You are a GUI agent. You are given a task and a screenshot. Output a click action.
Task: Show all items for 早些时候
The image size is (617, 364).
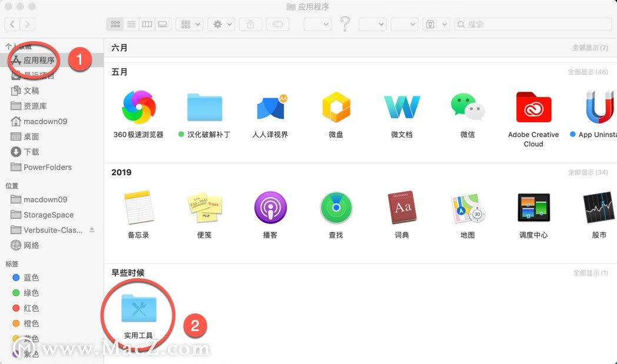[x=591, y=273]
